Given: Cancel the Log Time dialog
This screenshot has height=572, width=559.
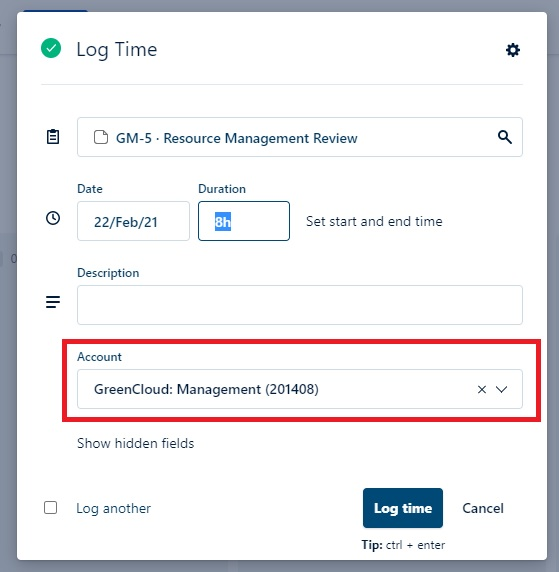Looking at the screenshot, I should tap(483, 508).
